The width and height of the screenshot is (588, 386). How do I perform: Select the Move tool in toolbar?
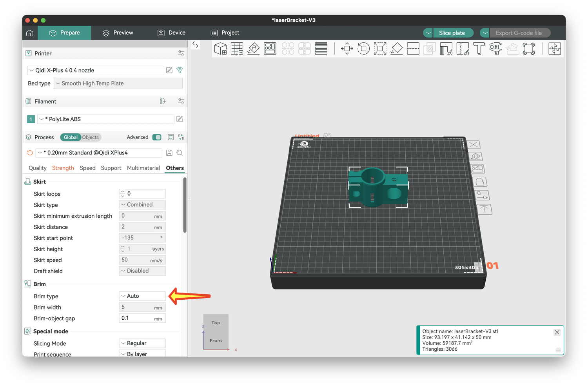coord(347,49)
